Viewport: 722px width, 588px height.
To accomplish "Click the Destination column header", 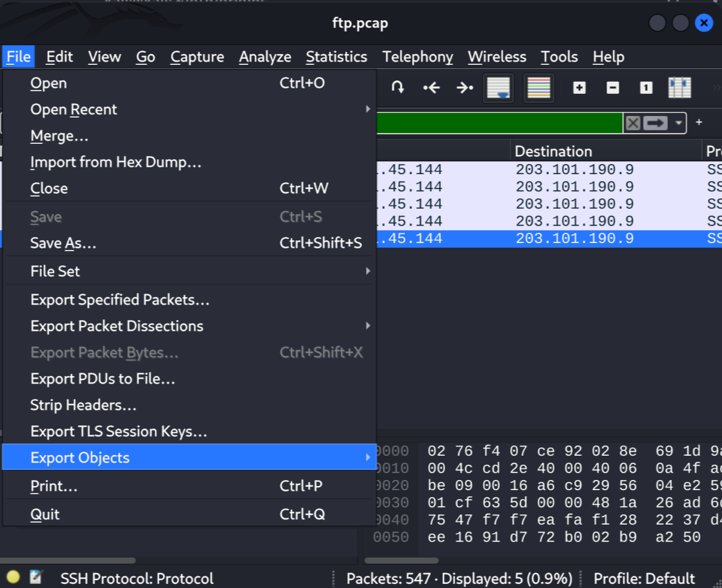I will pyautogui.click(x=606, y=151).
